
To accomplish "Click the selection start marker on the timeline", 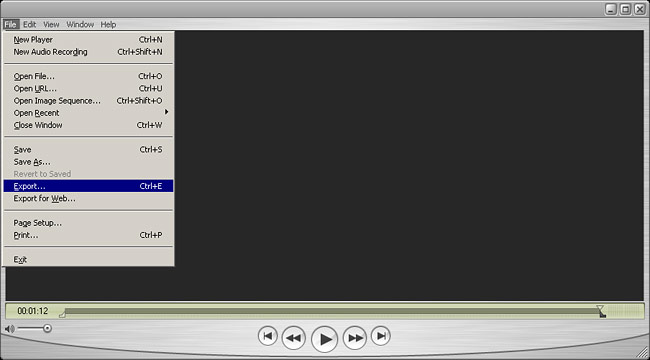I will 62,315.
